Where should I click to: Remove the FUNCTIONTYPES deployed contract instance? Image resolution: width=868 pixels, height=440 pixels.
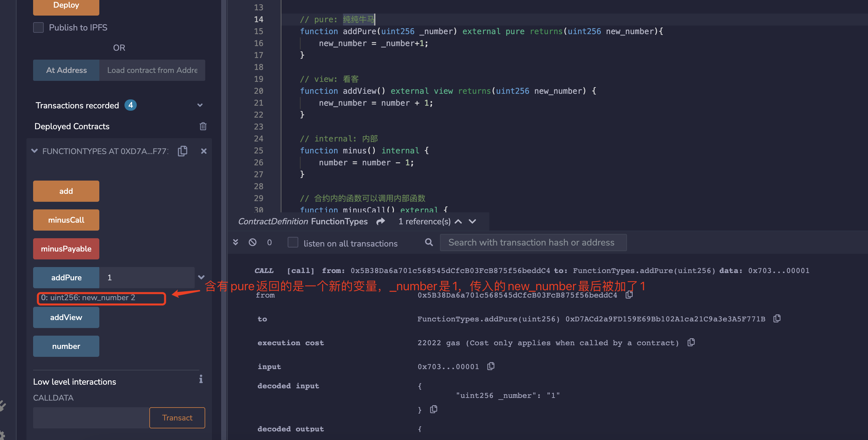click(204, 151)
